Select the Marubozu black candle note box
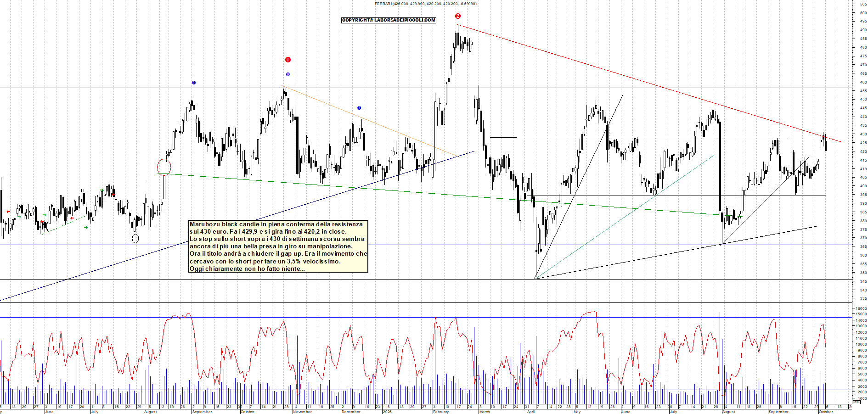 [278, 246]
